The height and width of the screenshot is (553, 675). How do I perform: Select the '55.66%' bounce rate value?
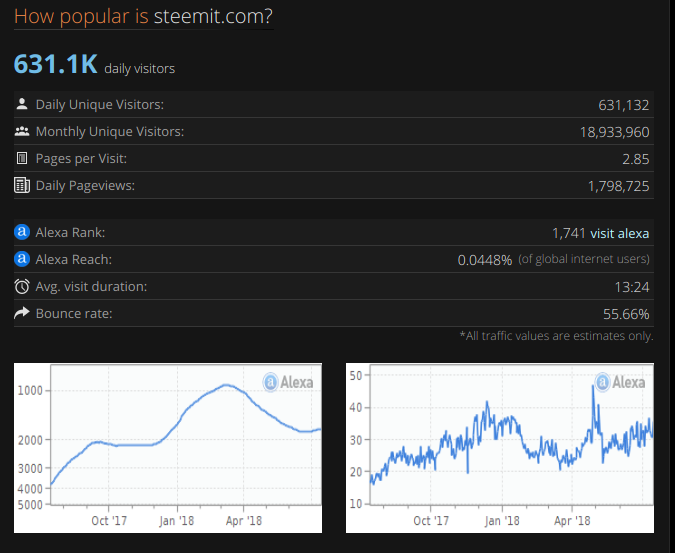(x=626, y=314)
